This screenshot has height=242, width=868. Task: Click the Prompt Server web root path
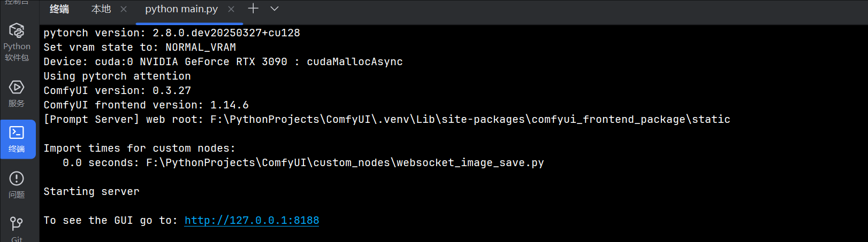click(470, 119)
